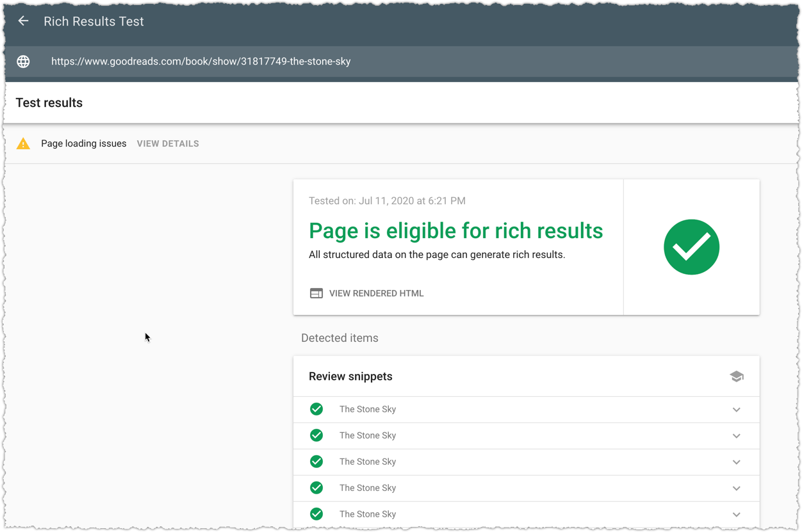
Task: Click the yellow warning triangle icon
Action: click(x=24, y=143)
